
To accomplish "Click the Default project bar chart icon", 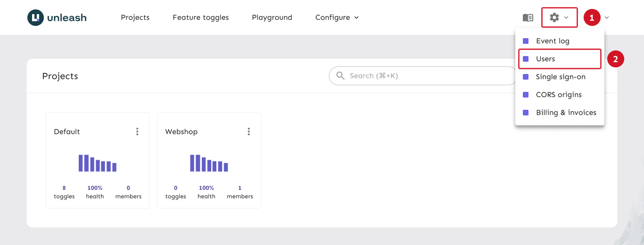I will point(98,163).
